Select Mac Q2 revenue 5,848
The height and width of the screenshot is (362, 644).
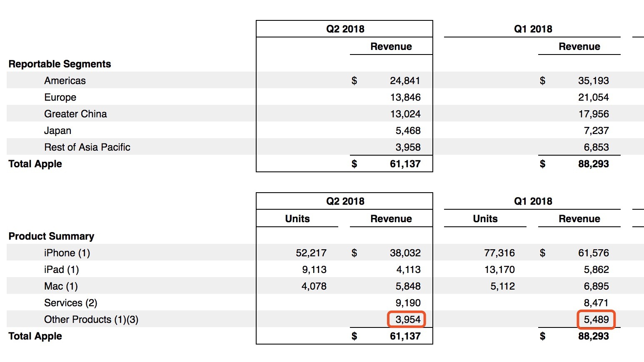[408, 286]
